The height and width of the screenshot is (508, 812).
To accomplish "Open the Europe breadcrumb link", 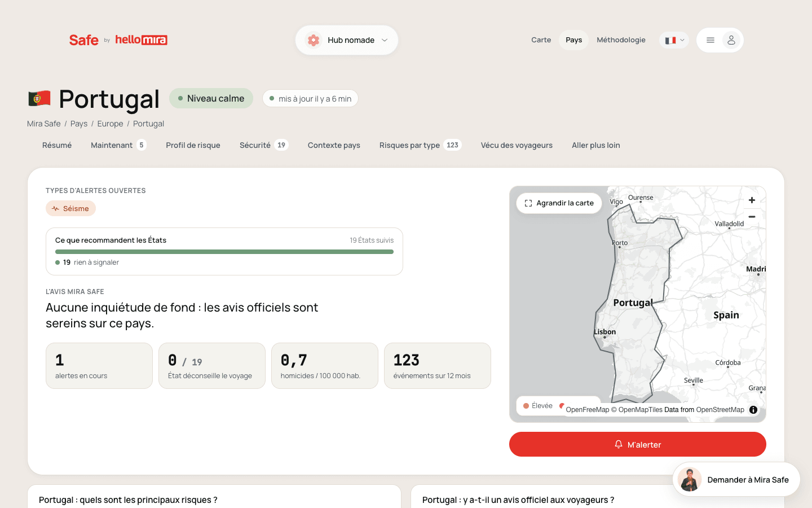I will coord(110,124).
